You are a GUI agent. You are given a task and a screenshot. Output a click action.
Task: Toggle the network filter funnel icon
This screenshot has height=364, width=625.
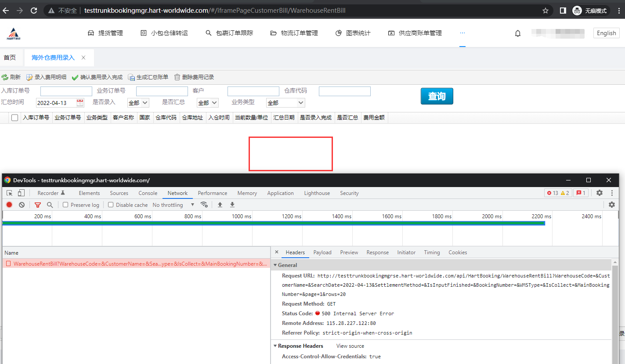(38, 205)
